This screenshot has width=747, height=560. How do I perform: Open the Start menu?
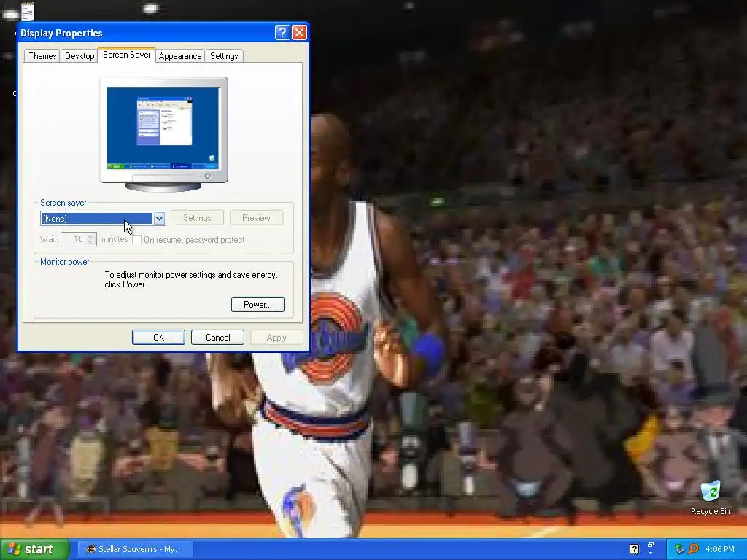(34, 549)
